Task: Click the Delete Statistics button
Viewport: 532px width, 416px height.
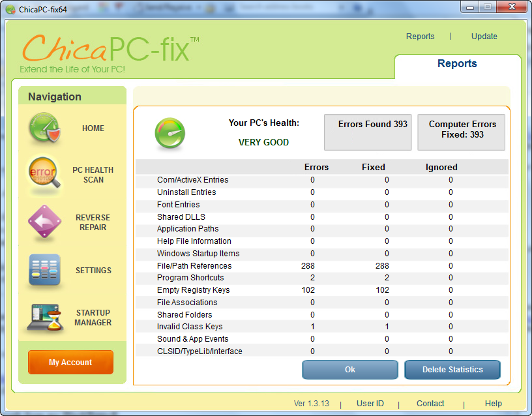Action: [x=452, y=370]
